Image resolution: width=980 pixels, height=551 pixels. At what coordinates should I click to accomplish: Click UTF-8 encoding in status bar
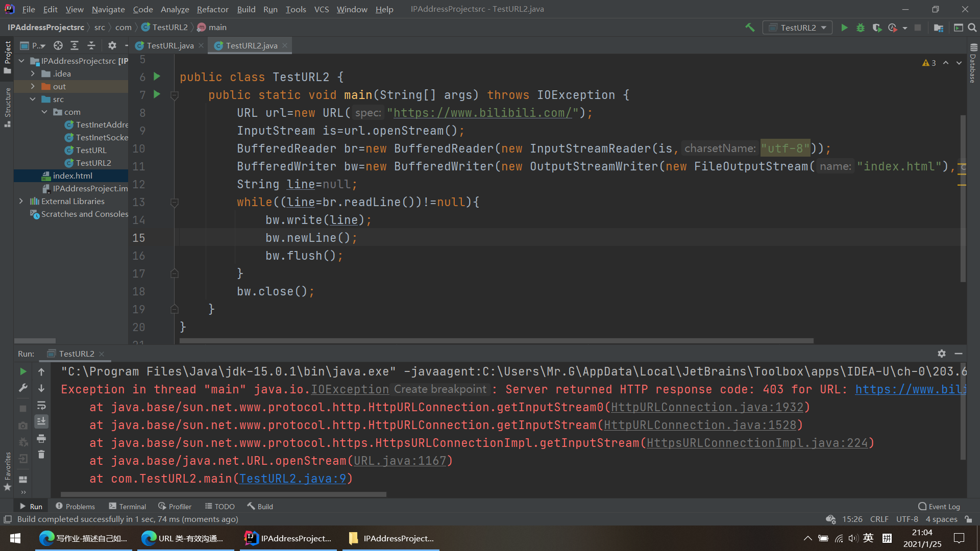tap(907, 519)
